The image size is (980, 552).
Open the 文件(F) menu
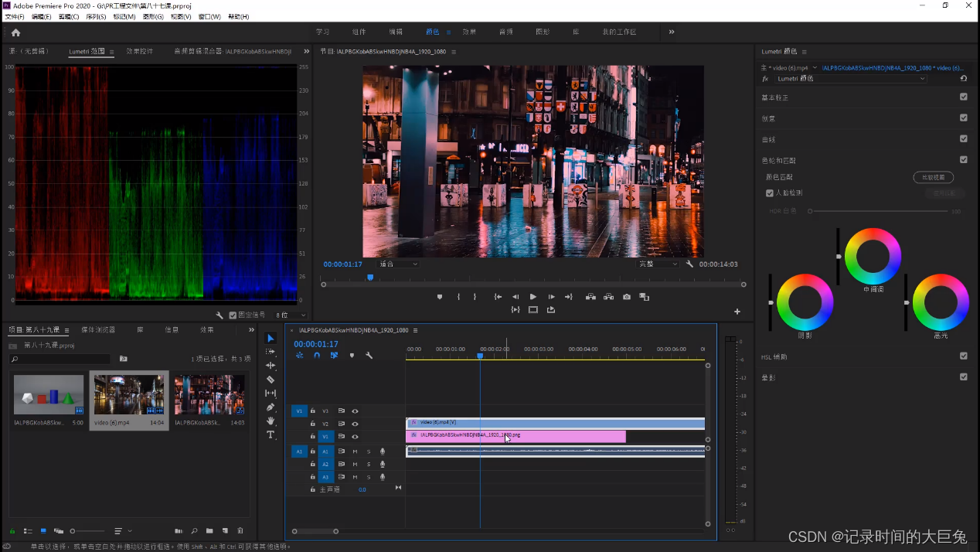15,16
